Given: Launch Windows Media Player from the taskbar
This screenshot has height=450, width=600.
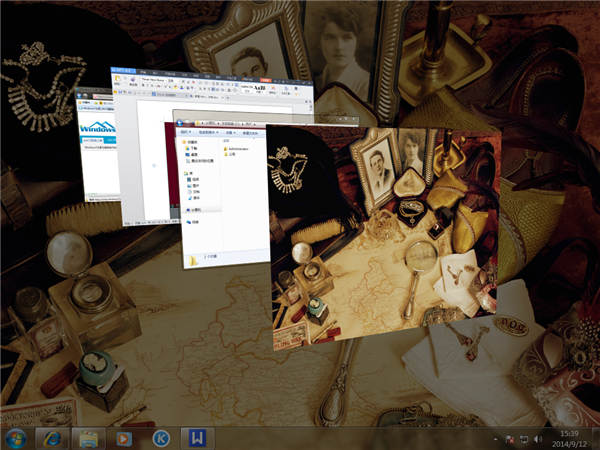Looking at the screenshot, I should tap(124, 438).
